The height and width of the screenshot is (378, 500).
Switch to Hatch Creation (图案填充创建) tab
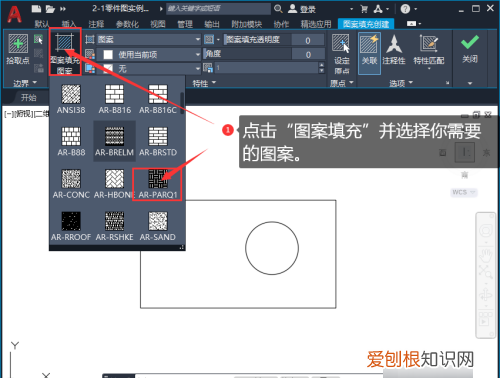366,24
